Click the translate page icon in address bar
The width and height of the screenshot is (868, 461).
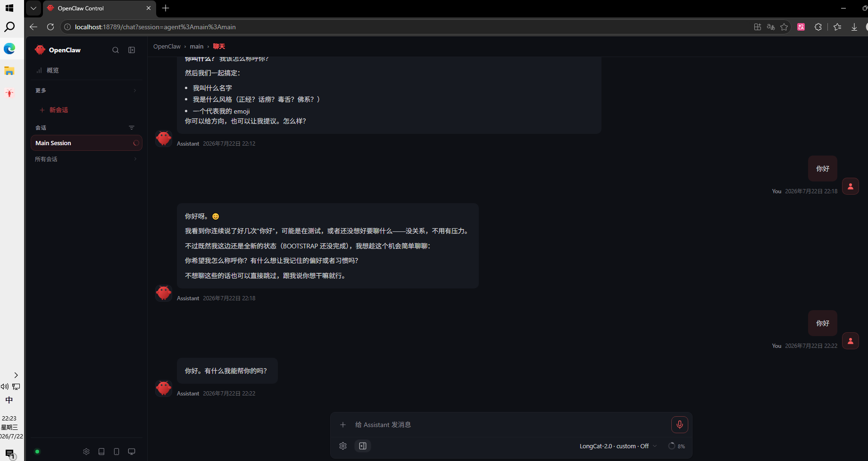[x=771, y=27]
